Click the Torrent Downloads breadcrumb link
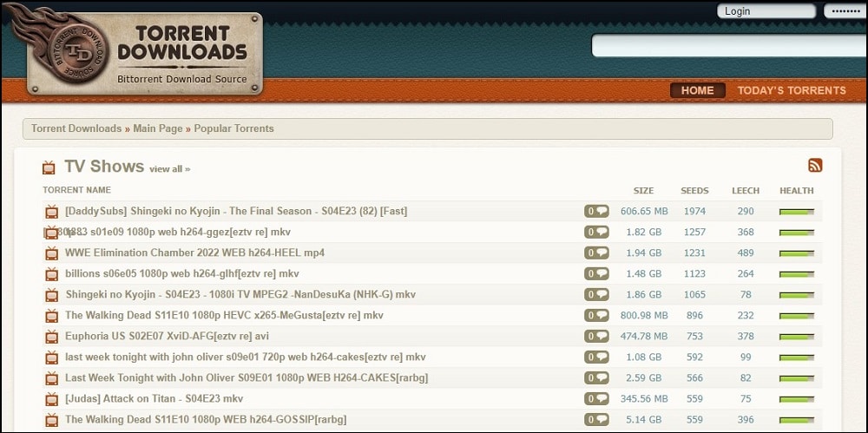This screenshot has height=433, width=868. pos(76,128)
